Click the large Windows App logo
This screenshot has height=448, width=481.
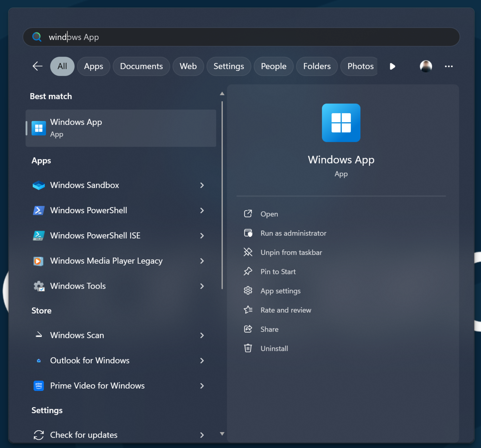(341, 123)
